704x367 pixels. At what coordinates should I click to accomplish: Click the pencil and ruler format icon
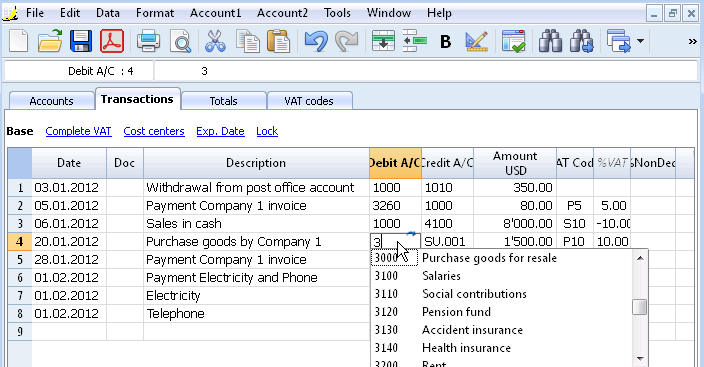(476, 41)
